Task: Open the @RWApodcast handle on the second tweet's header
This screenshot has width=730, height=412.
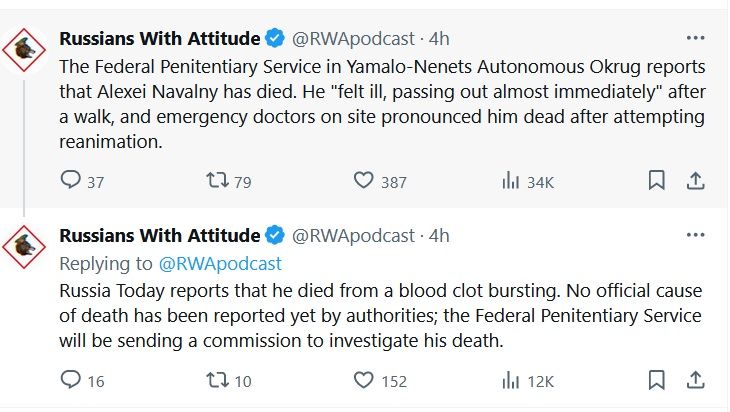Action: click(x=352, y=236)
